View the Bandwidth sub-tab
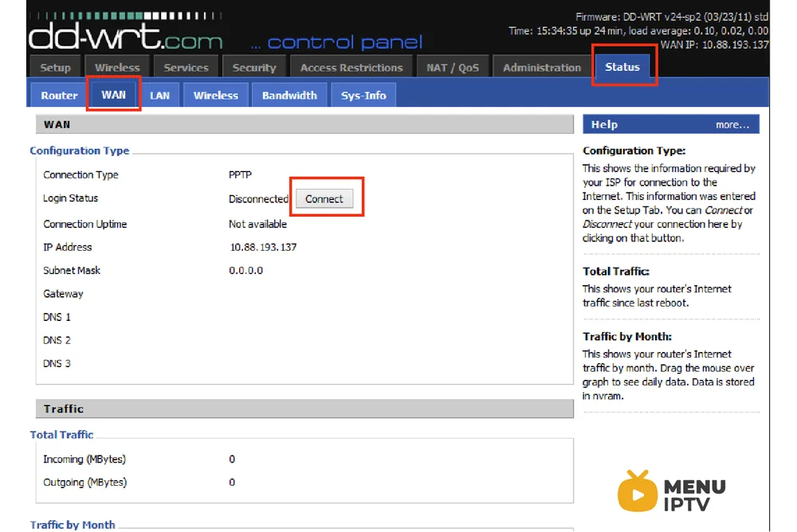797x532 pixels. (x=289, y=95)
